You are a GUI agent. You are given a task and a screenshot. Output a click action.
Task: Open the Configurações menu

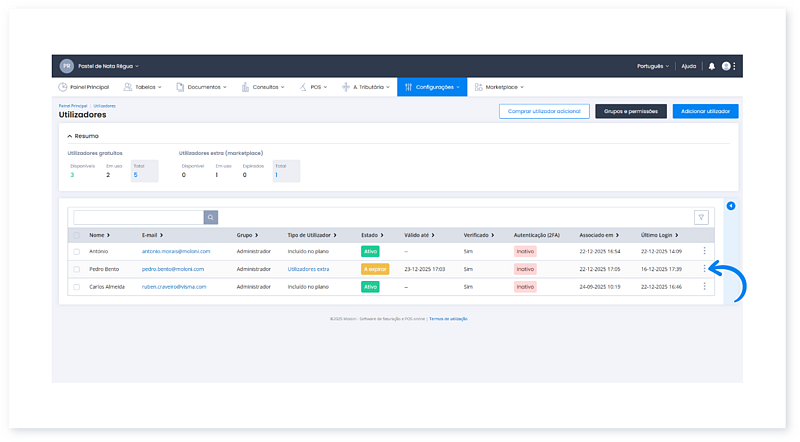[x=432, y=87]
